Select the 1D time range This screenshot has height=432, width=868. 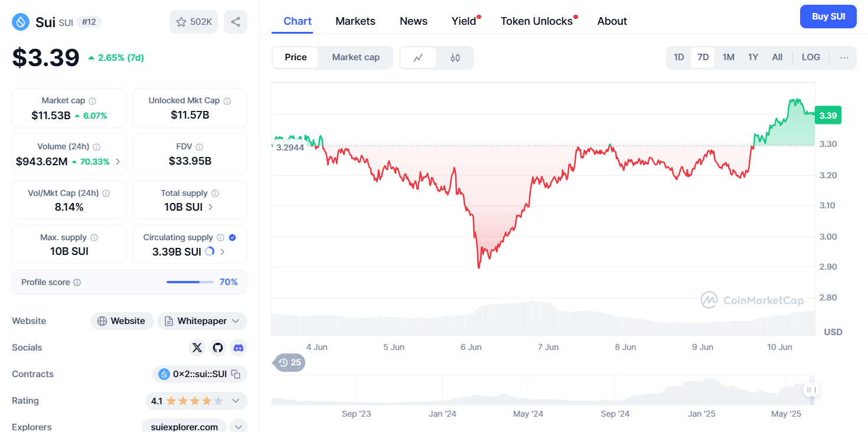(x=678, y=57)
